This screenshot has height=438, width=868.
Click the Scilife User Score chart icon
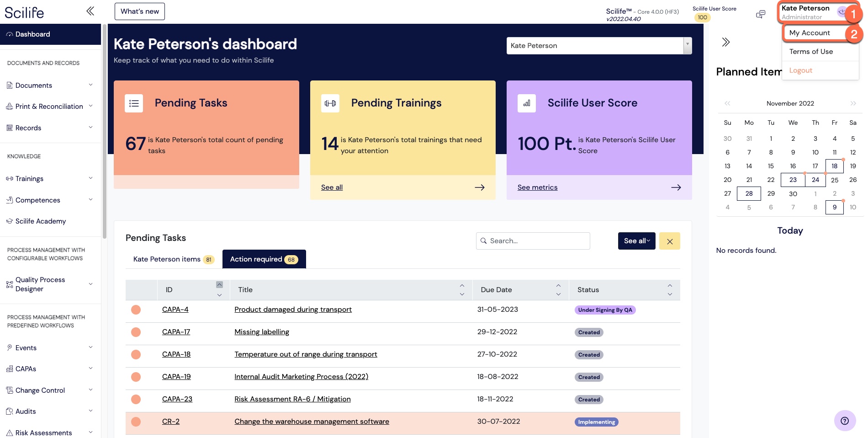point(527,103)
